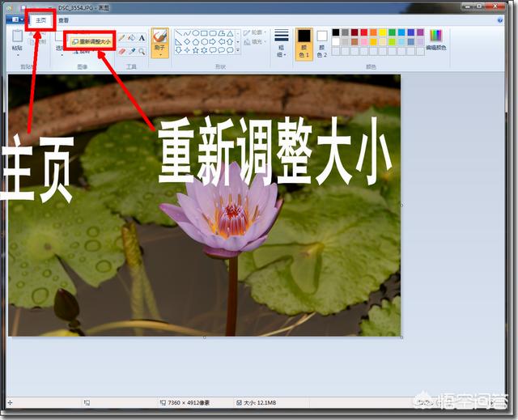518x420 pixels.
Task: Click the Paste clipboard icon
Action: point(17,36)
